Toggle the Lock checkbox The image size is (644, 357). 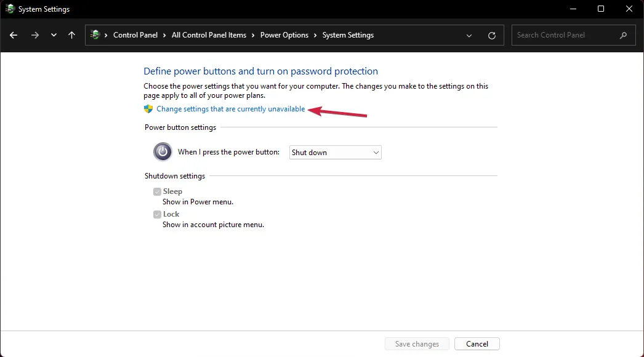tap(158, 214)
